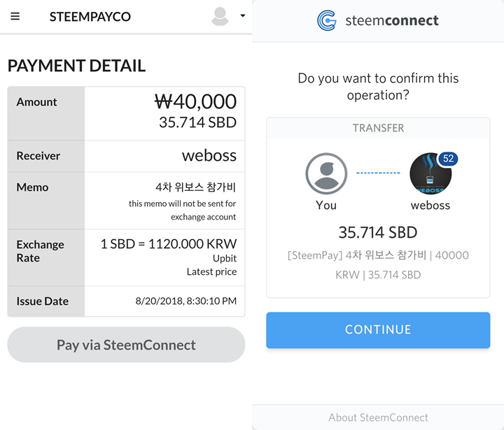Click the 'You' sender avatar
The image size is (504, 430).
326,173
